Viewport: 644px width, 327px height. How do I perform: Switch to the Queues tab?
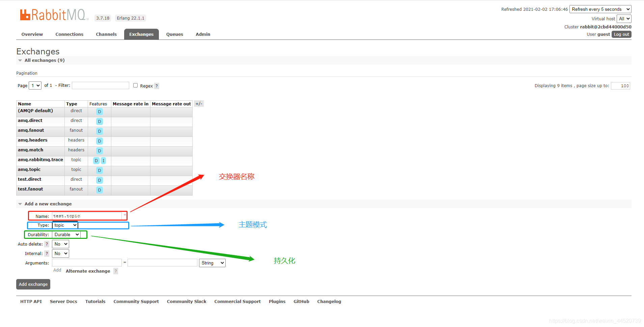tap(175, 34)
